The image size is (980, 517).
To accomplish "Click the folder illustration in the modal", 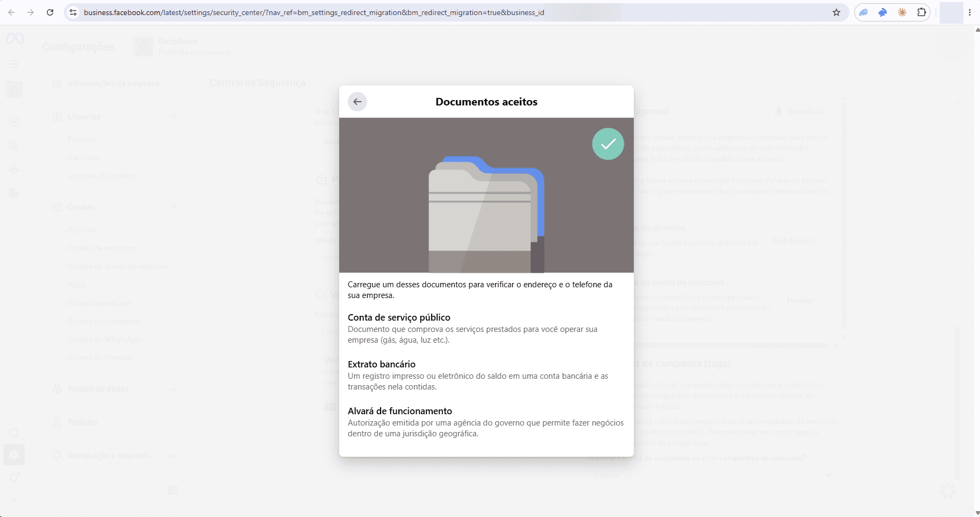I will (487, 214).
